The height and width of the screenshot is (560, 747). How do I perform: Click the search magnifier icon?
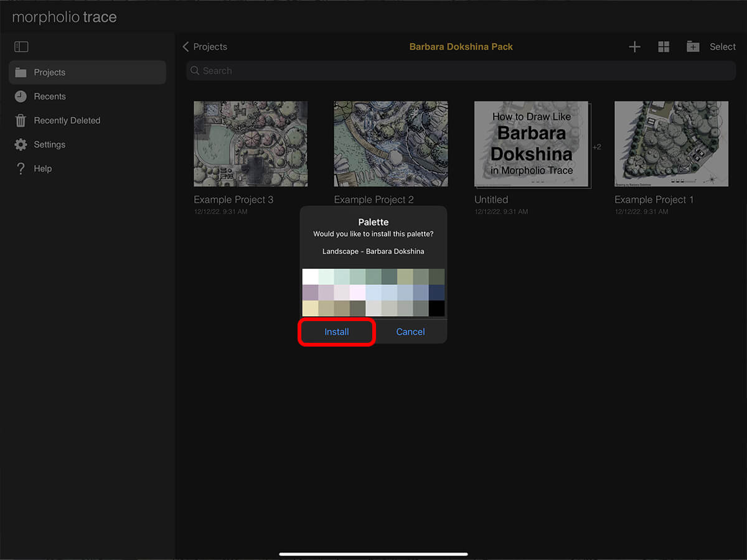point(195,70)
